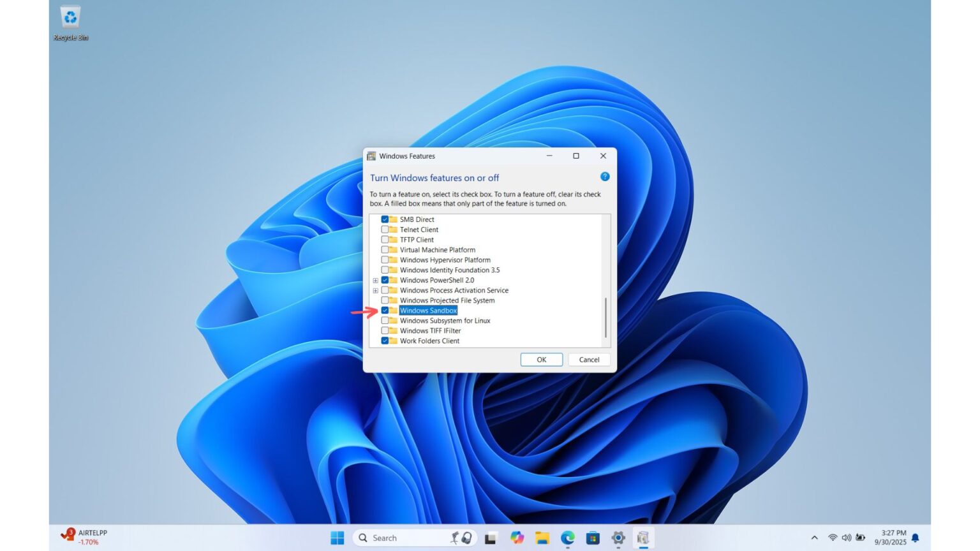The image size is (980, 551).
Task: Launch the Microsoft Store app
Action: (593, 538)
